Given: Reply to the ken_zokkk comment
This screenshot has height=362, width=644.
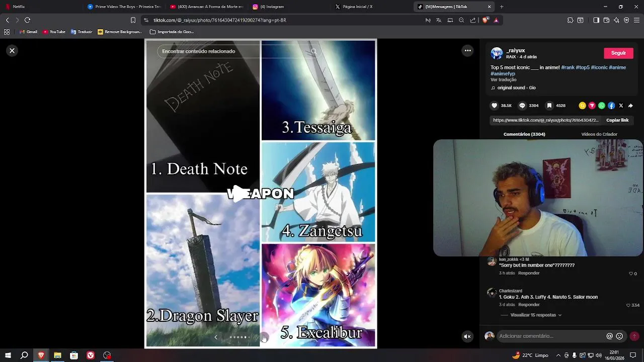Looking at the screenshot, I should (x=529, y=273).
